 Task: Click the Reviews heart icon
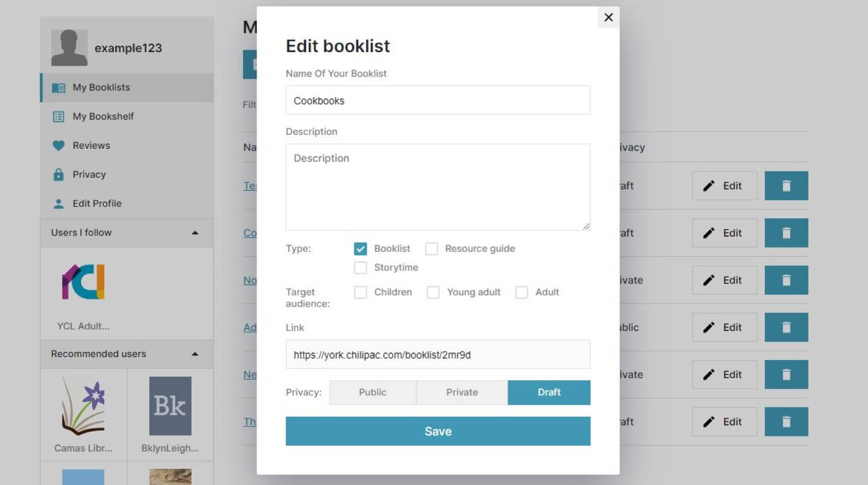pyautogui.click(x=58, y=146)
